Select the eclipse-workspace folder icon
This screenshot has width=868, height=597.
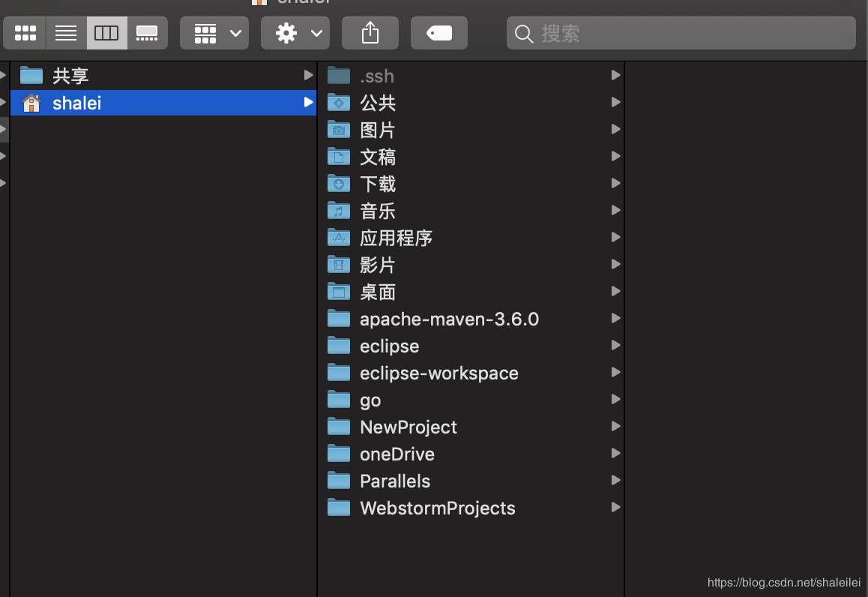(339, 373)
